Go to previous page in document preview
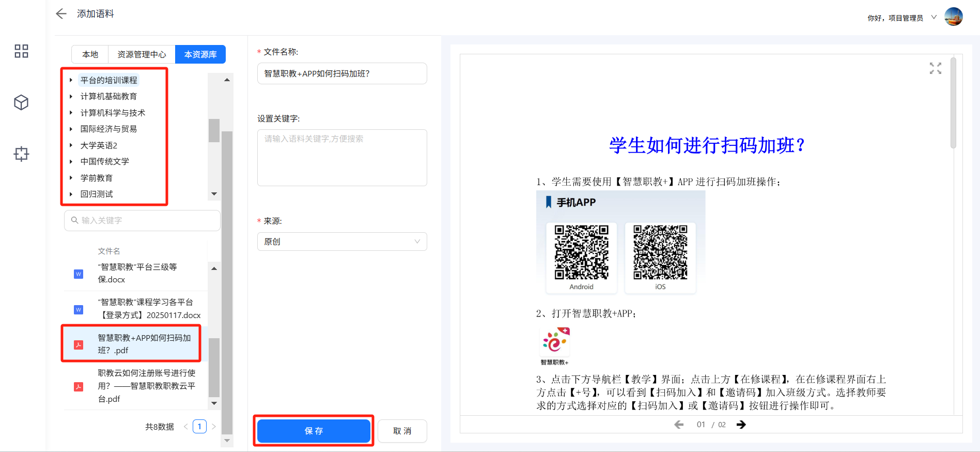980x452 pixels. [679, 425]
